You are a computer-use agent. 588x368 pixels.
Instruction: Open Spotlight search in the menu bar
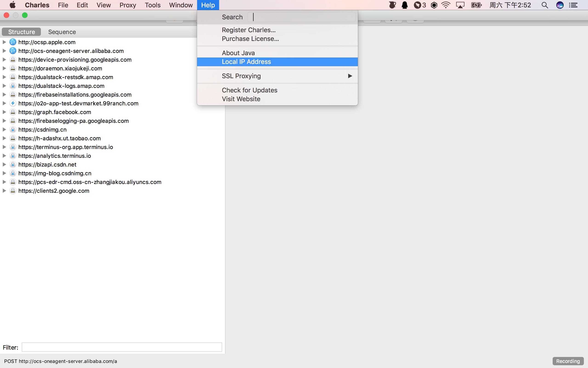545,5
